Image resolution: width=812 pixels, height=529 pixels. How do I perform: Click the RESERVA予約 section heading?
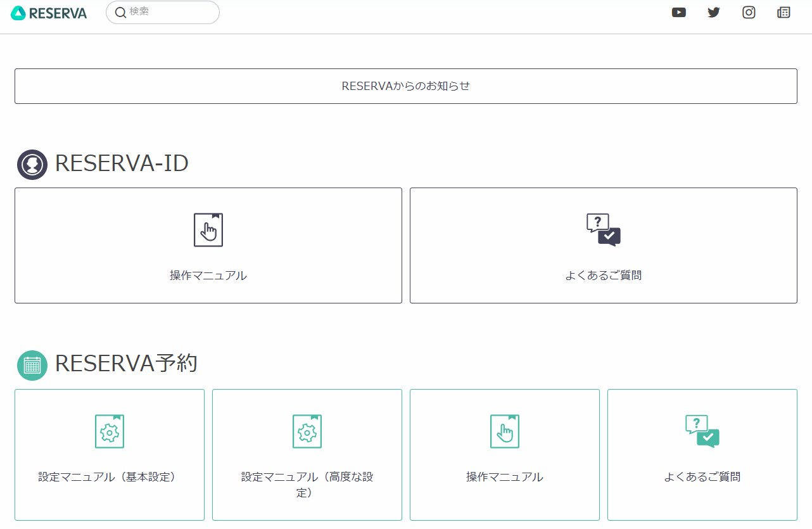click(x=126, y=364)
